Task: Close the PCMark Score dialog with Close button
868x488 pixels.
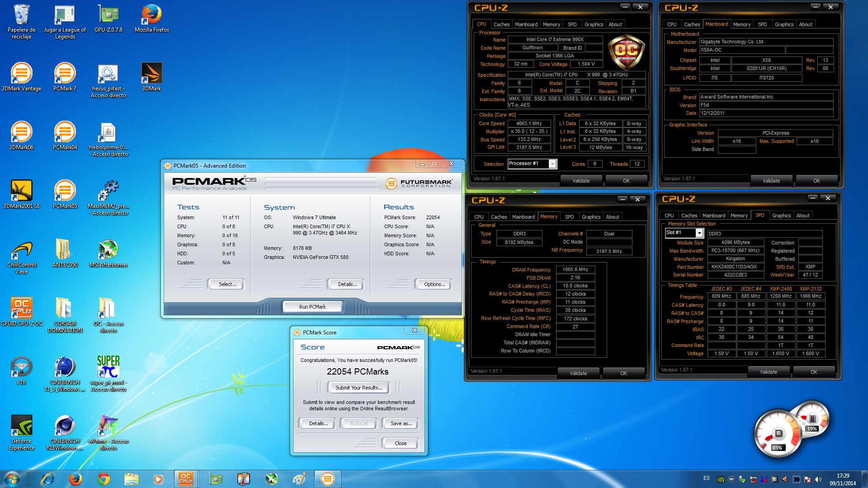Action: [x=400, y=443]
